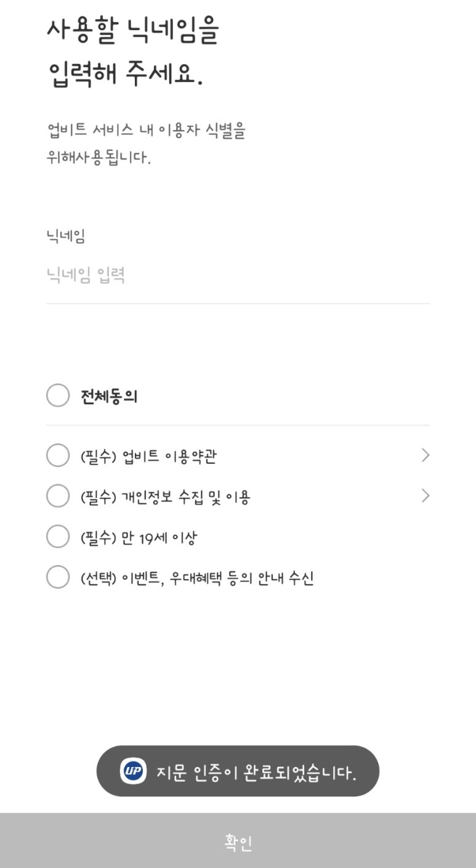This screenshot has width=476, height=868.
Task: Check the 만 19세 이상 circle
Action: tap(58, 537)
